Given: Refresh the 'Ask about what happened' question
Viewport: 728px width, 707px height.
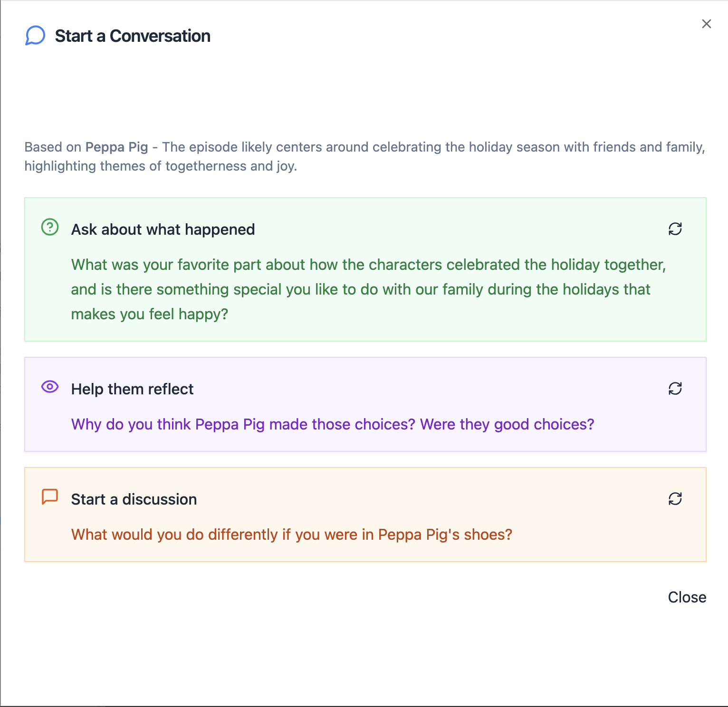Looking at the screenshot, I should [x=675, y=229].
